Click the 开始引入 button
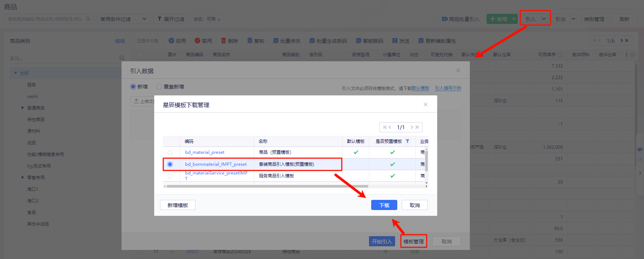 382,241
